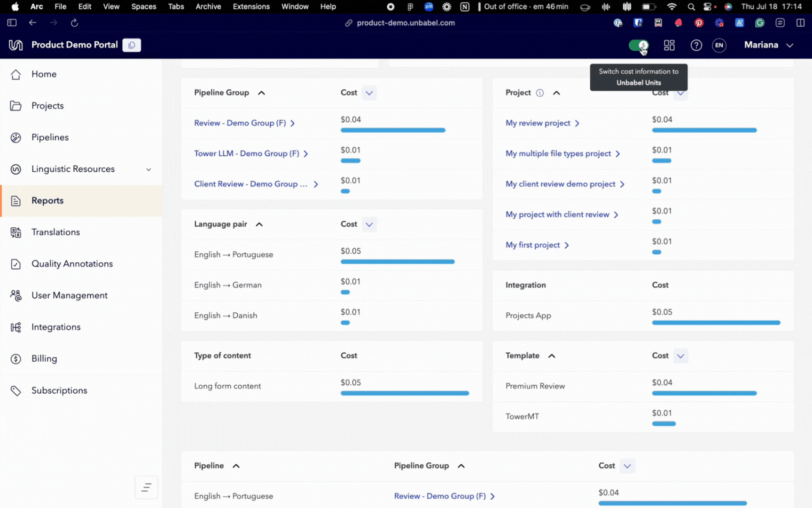Go back in Arc browser
Screen dimensions: 812x508
32,23
